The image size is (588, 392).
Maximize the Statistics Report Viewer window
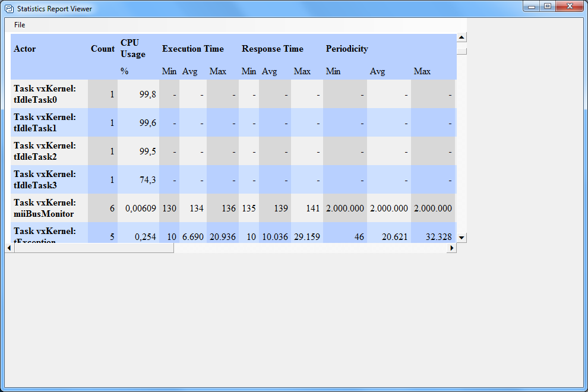(x=547, y=7)
